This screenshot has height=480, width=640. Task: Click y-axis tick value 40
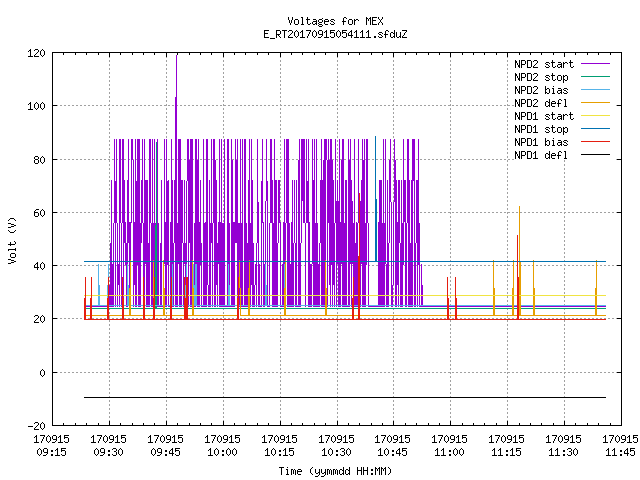[39, 266]
